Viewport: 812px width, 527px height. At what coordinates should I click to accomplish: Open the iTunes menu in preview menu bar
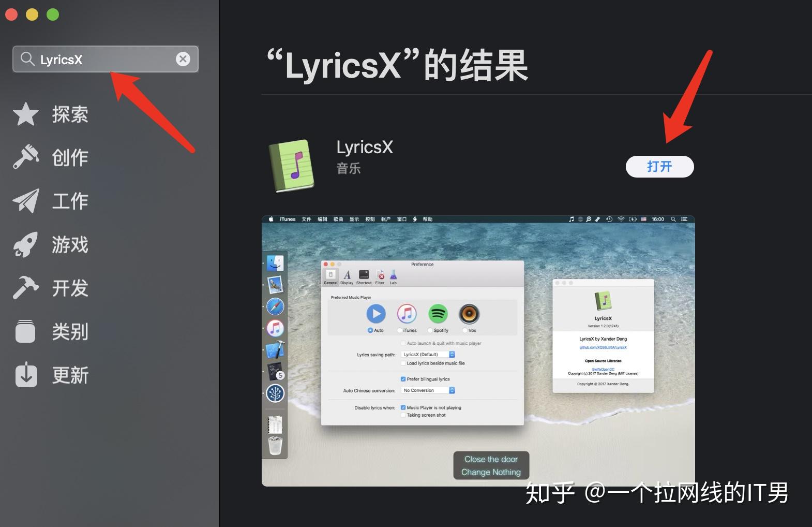[x=288, y=219]
